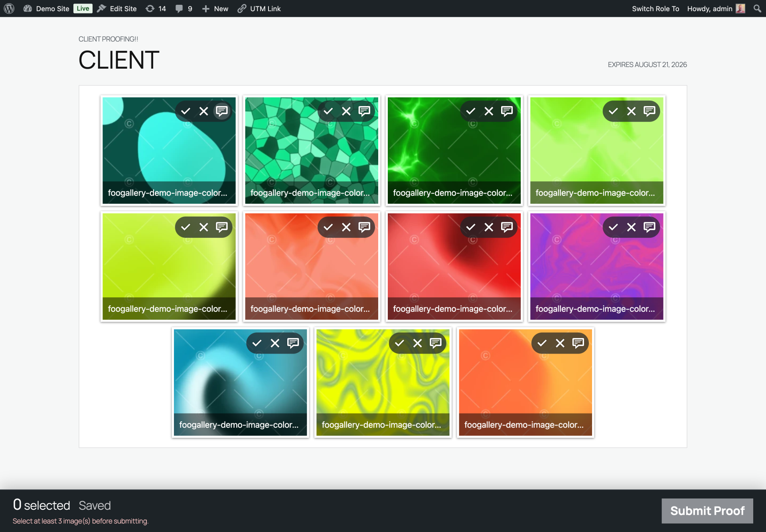766x532 pixels.
Task: Open the admin bar search icon
Action: pos(757,8)
